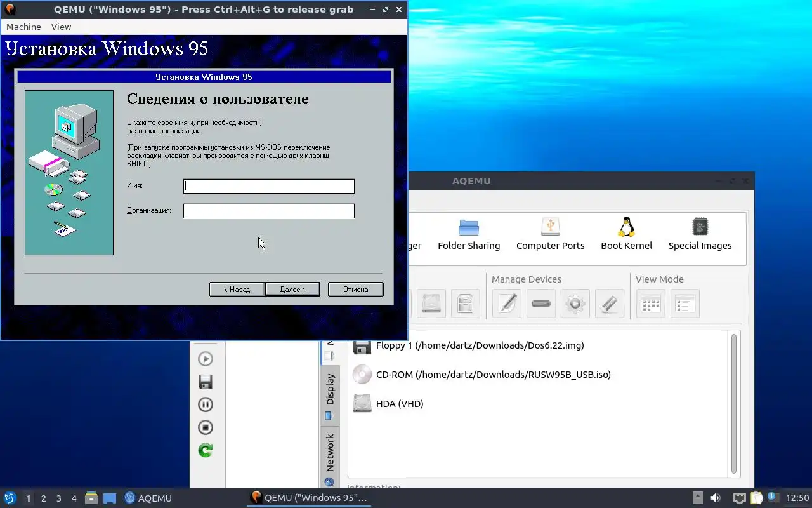This screenshot has width=812, height=508.
Task: Click the AQEMU device list scrollbar
Action: [735, 404]
